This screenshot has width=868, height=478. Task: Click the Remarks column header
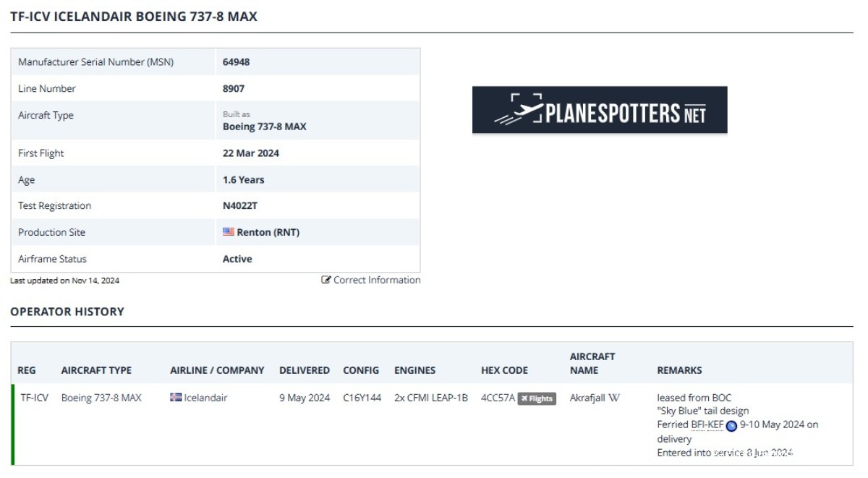pyautogui.click(x=679, y=370)
